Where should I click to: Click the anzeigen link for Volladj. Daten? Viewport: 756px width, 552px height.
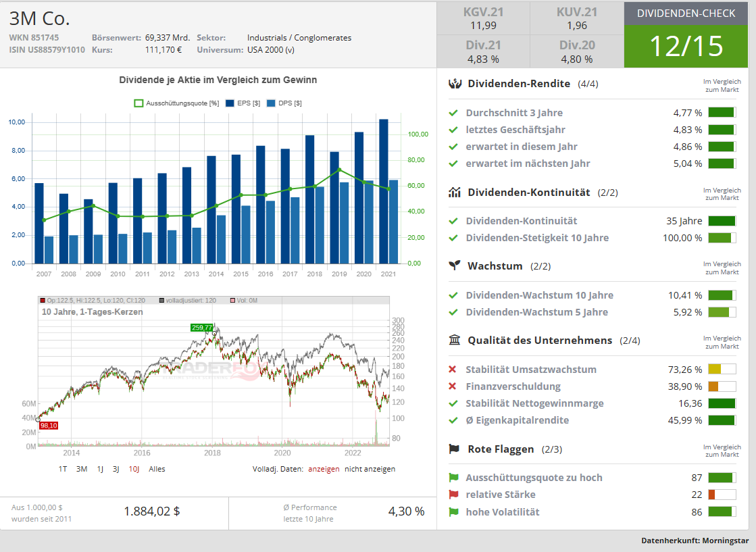[324, 469]
